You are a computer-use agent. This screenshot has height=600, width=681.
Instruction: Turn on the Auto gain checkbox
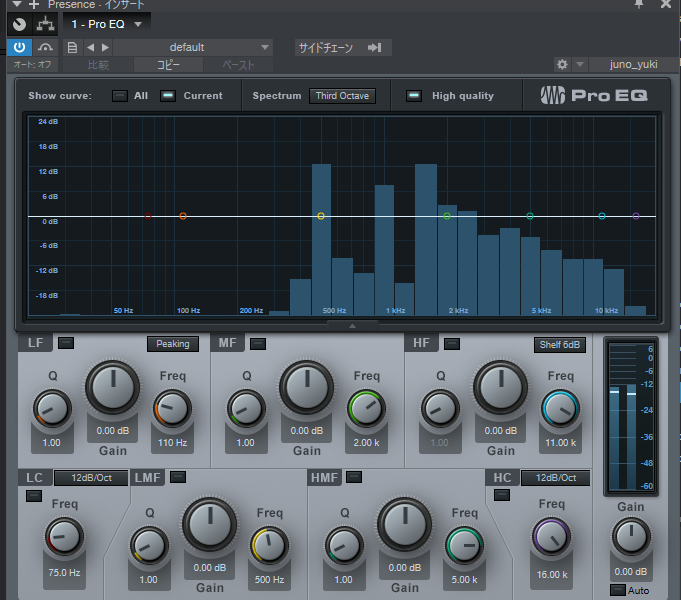[616, 590]
